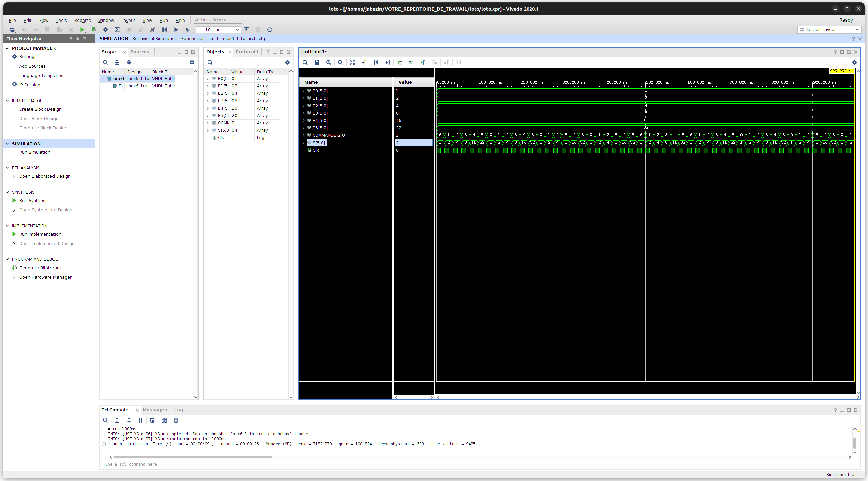Open IP Catalog
868x481 pixels.
tap(30, 85)
